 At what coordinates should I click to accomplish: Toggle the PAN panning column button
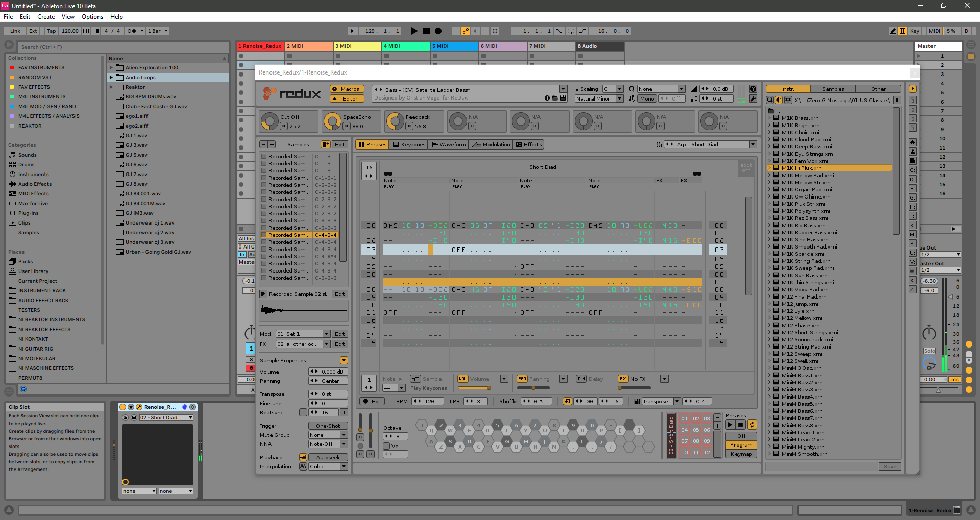tap(522, 379)
